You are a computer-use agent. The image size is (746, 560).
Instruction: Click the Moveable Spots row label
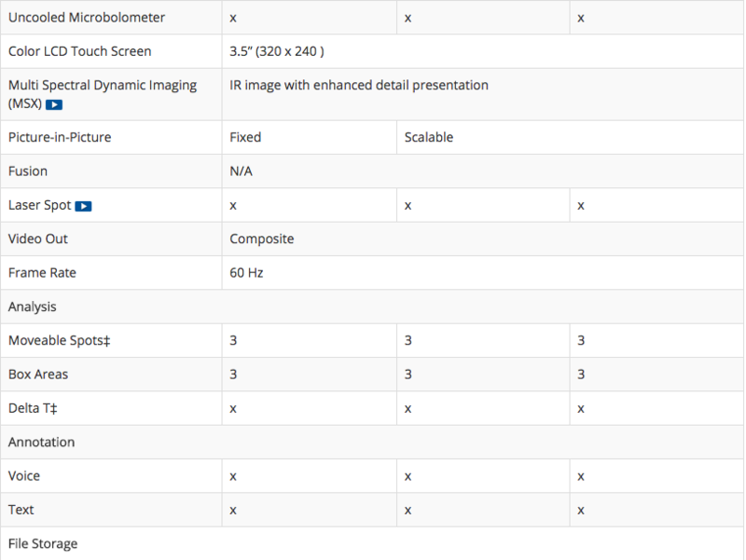pos(59,341)
